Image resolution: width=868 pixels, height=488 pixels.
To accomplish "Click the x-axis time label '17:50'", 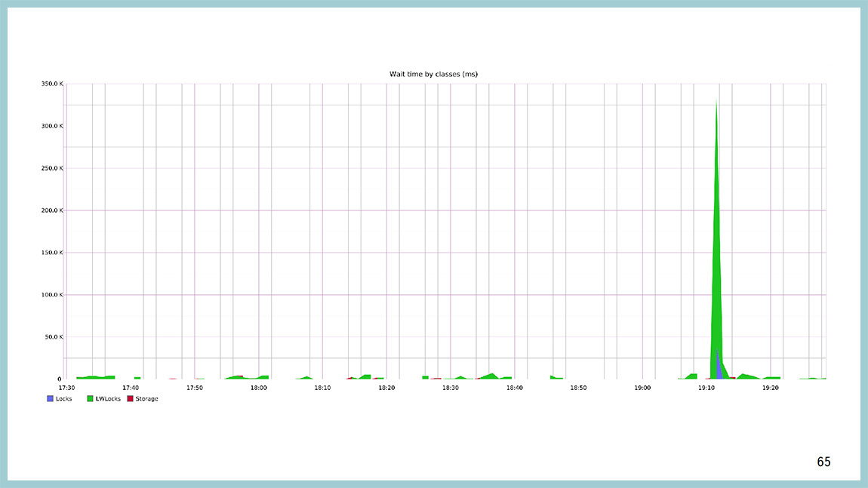I will pyautogui.click(x=194, y=388).
